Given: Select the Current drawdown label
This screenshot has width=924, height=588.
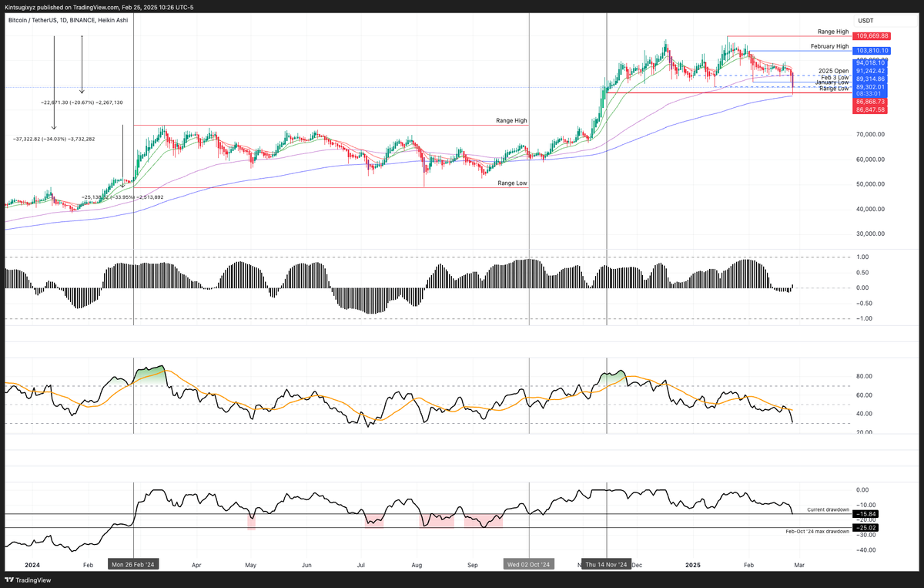Looking at the screenshot, I should (828, 509).
